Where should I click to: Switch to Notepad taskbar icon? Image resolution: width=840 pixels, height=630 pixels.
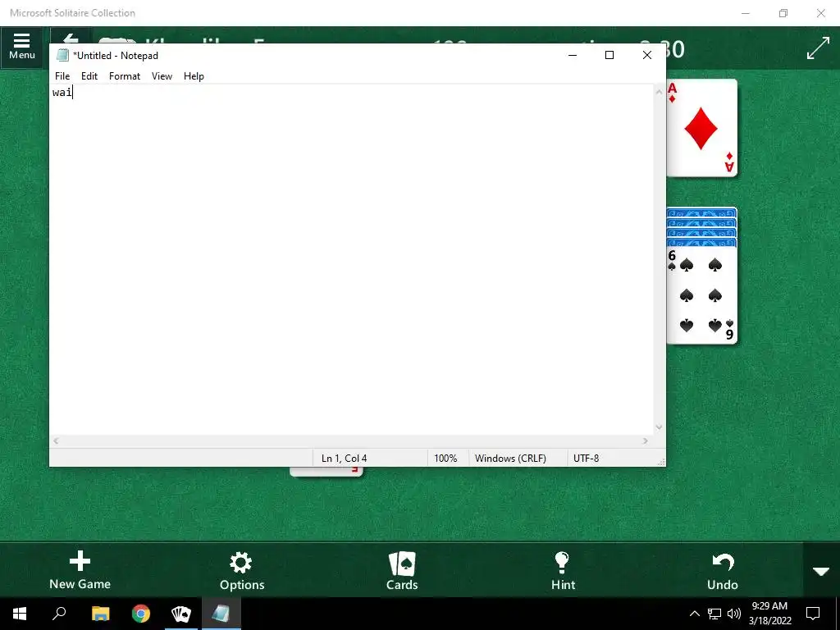click(221, 614)
